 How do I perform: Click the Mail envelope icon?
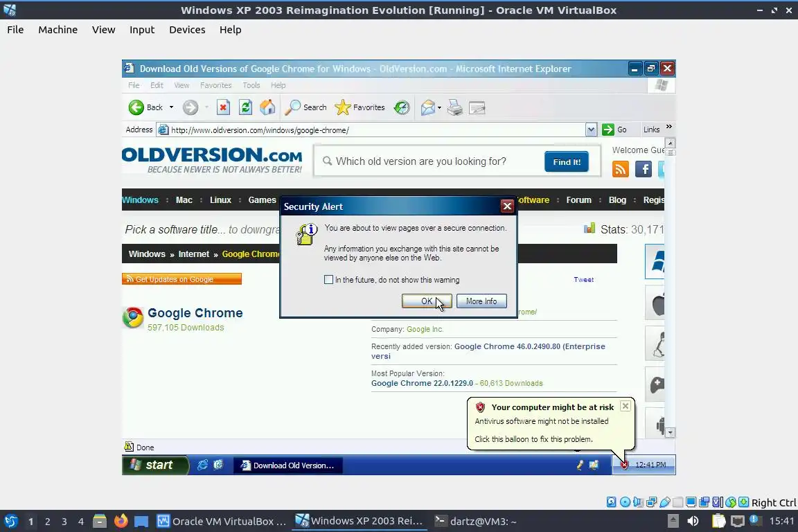click(x=428, y=107)
